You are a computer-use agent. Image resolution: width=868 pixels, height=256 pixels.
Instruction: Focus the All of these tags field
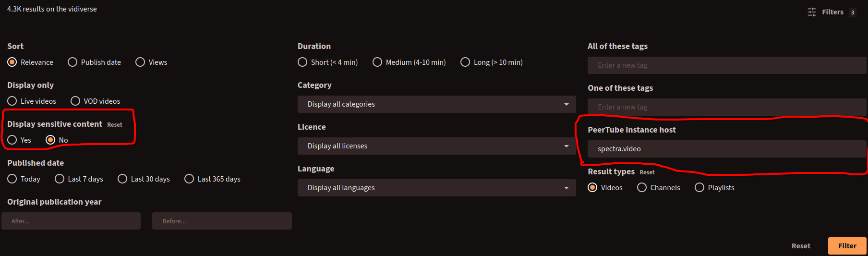tap(727, 65)
